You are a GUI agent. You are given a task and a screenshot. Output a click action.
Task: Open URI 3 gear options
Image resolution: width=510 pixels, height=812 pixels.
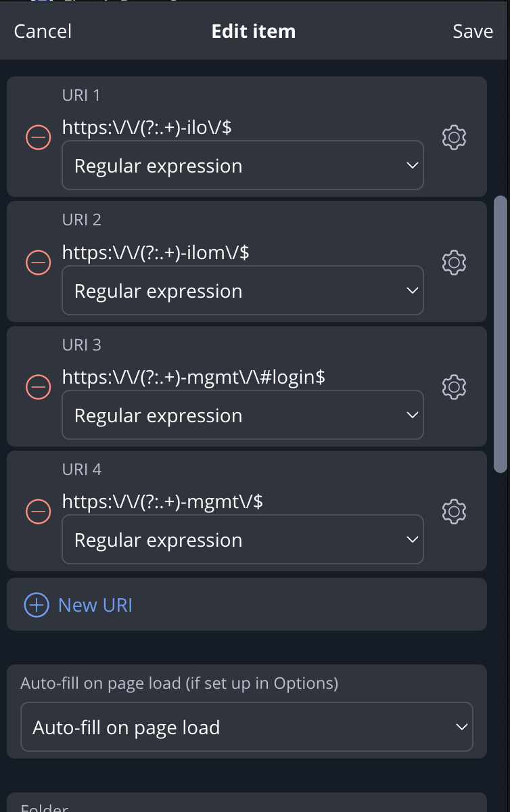click(454, 387)
